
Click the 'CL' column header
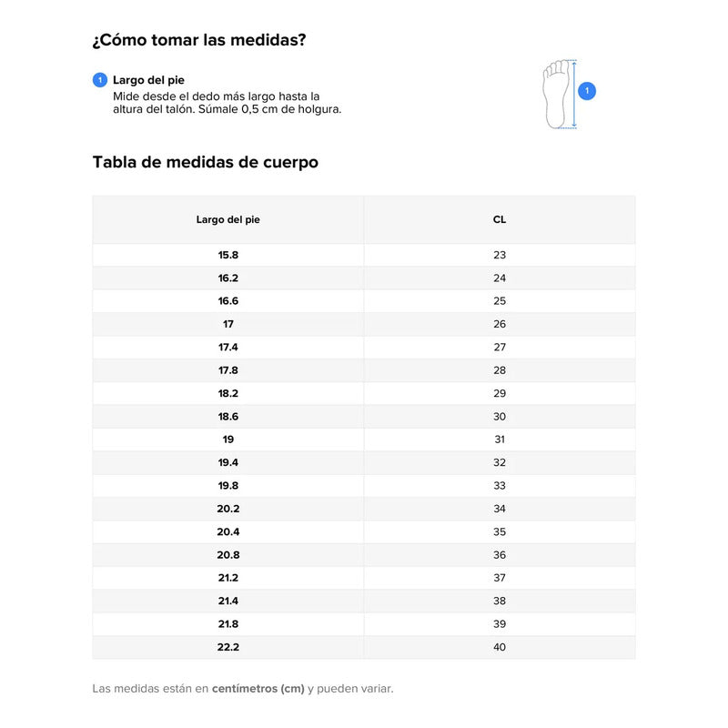tap(500, 219)
